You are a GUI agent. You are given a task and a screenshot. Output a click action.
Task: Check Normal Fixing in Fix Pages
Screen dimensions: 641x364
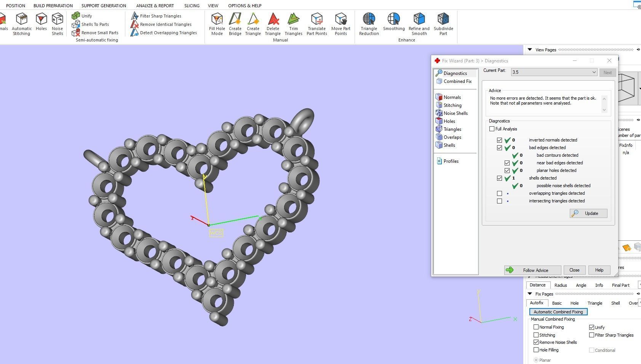(x=536, y=327)
